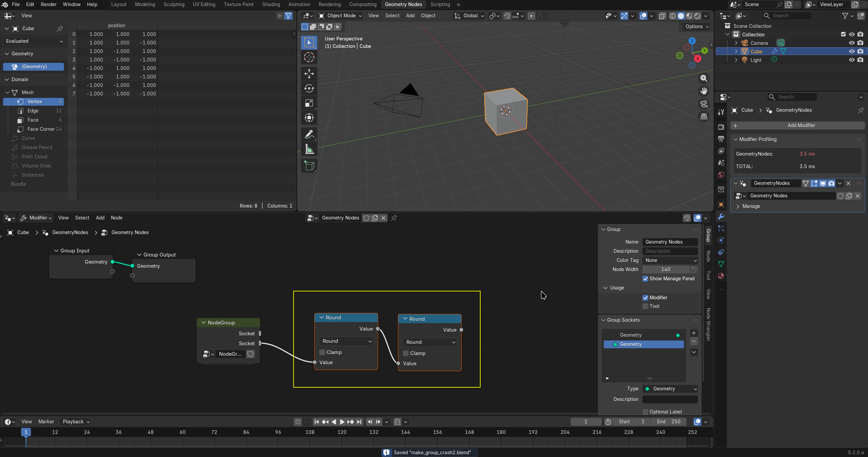The image size is (868, 457).
Task: Open the Evaluated mode dropdown in spreadsheet
Action: [33, 41]
